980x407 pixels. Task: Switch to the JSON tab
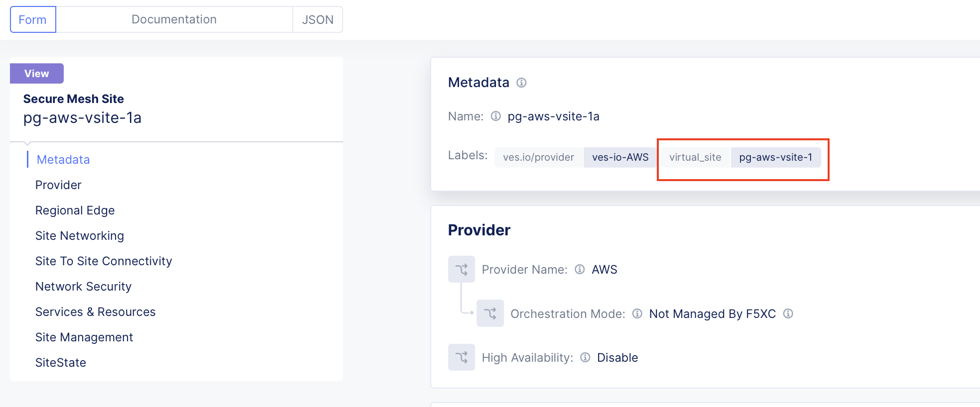[317, 19]
